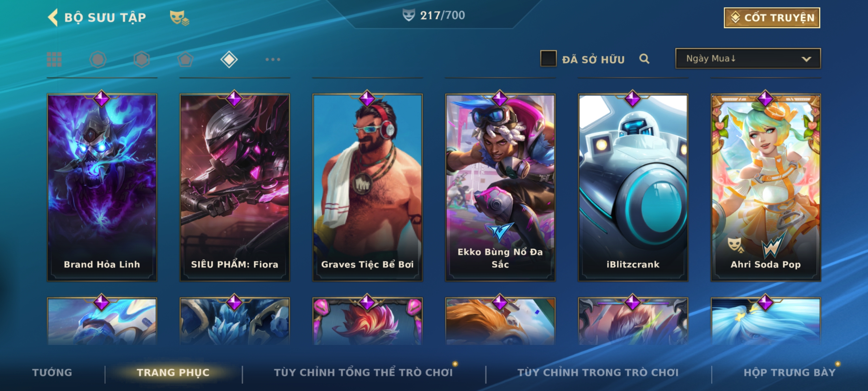868x391 pixels.
Task: Select the all-skins grid filter icon
Action: coord(54,59)
